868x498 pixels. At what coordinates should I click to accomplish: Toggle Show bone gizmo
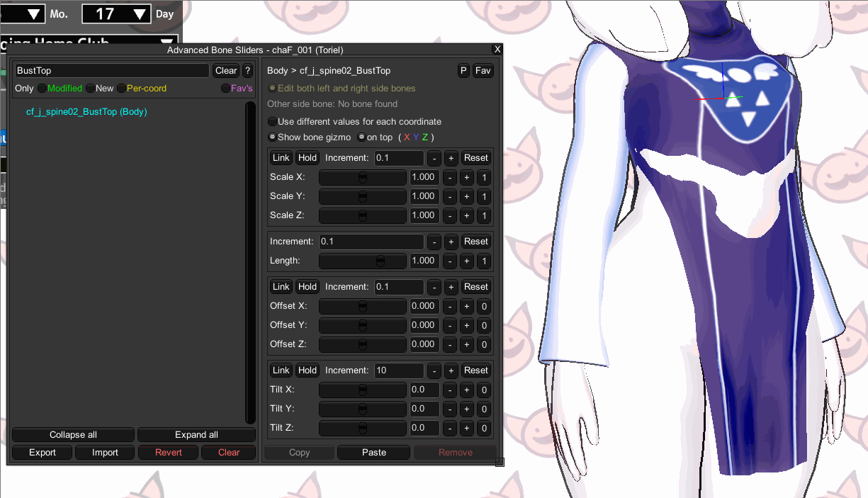point(309,137)
